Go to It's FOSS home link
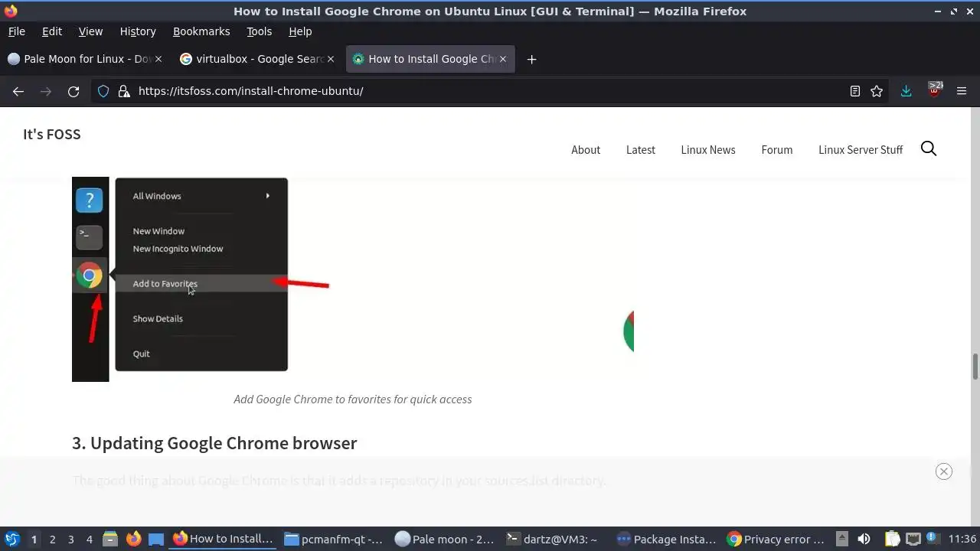The height and width of the screenshot is (551, 980). click(51, 135)
